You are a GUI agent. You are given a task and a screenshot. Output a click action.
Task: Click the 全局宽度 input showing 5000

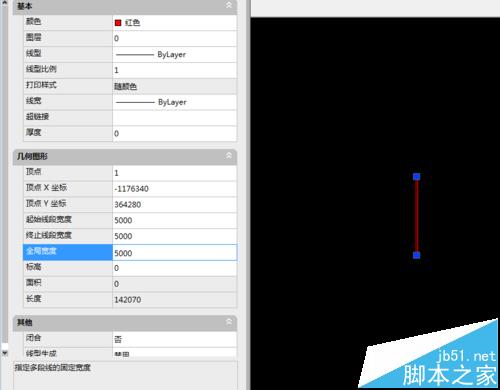(x=175, y=252)
